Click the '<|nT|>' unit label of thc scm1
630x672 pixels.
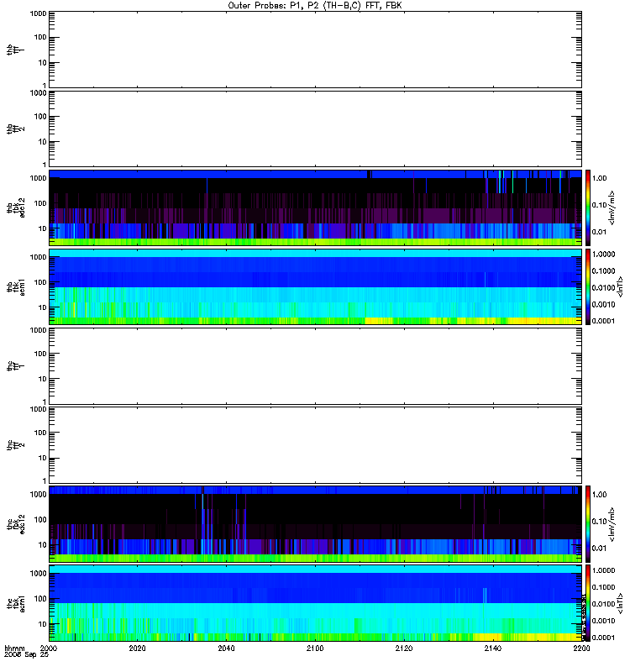point(620,603)
